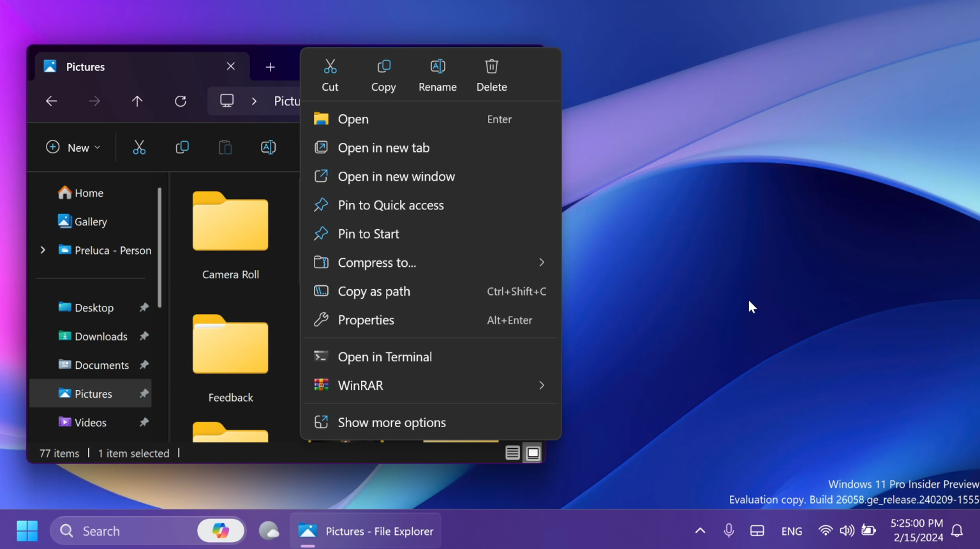
Task: Select Open in new tab from the menu
Action: click(x=384, y=147)
